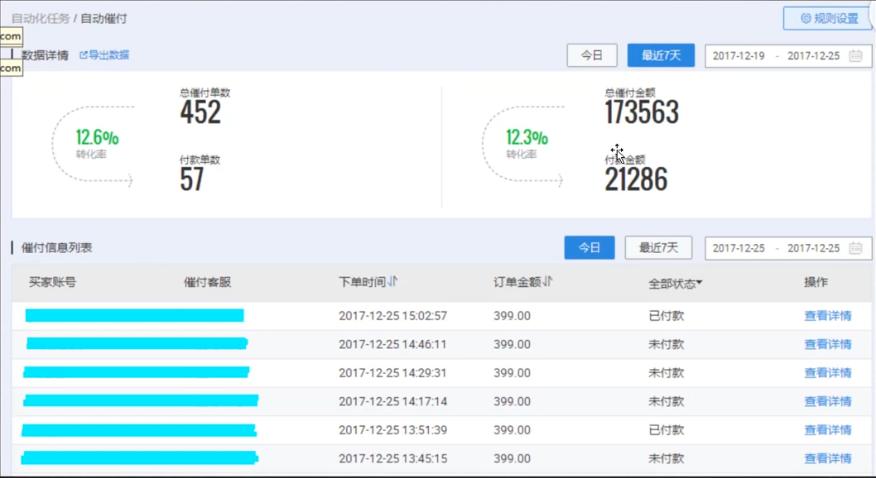
Task: Select 今日 in the 催付信息列表 section
Action: [x=589, y=248]
